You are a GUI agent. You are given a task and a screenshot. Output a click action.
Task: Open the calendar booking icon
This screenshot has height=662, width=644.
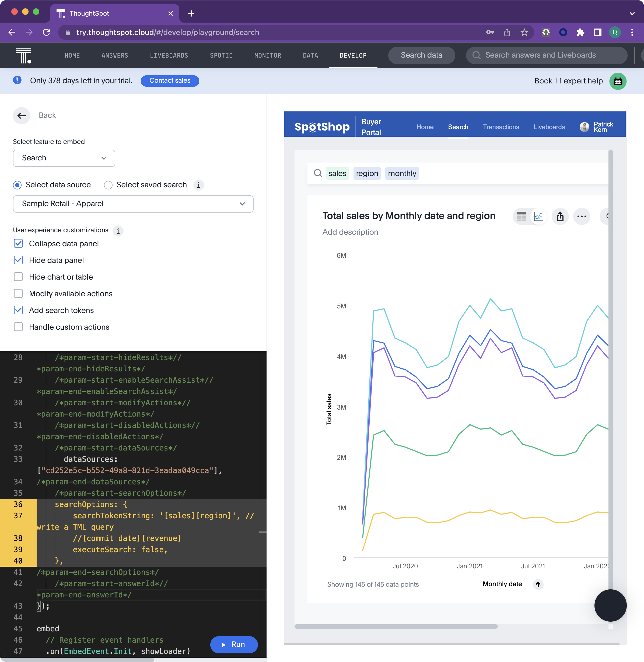(x=618, y=81)
